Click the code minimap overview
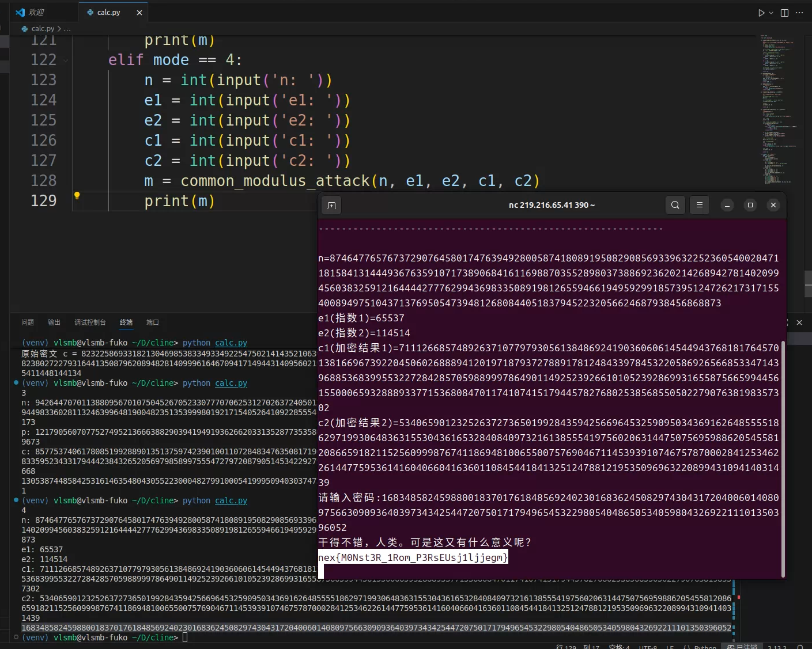Screen dimensions: 812x649 (775, 109)
